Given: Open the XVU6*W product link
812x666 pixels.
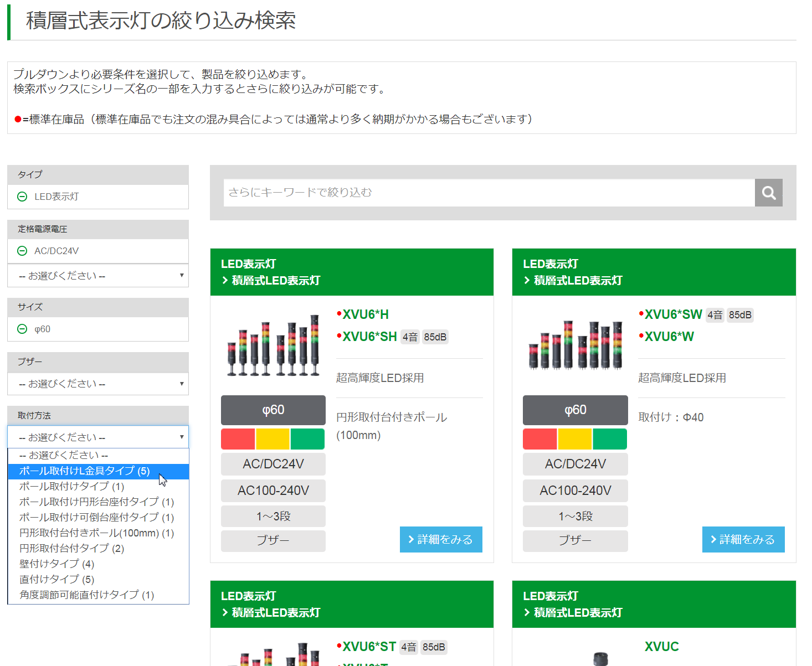Looking at the screenshot, I should point(669,337).
